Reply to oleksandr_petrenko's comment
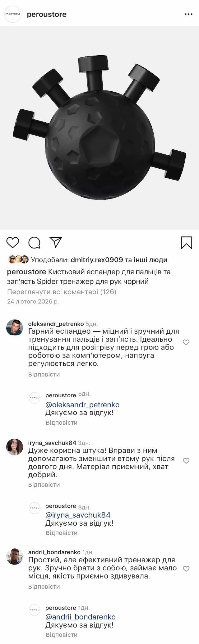Image resolution: width=199 pixels, height=644 pixels. [x=44, y=374]
